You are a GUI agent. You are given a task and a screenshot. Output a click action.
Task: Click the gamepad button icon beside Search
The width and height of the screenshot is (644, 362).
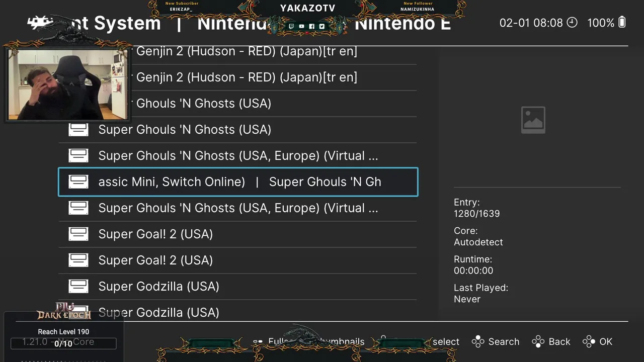click(x=477, y=341)
